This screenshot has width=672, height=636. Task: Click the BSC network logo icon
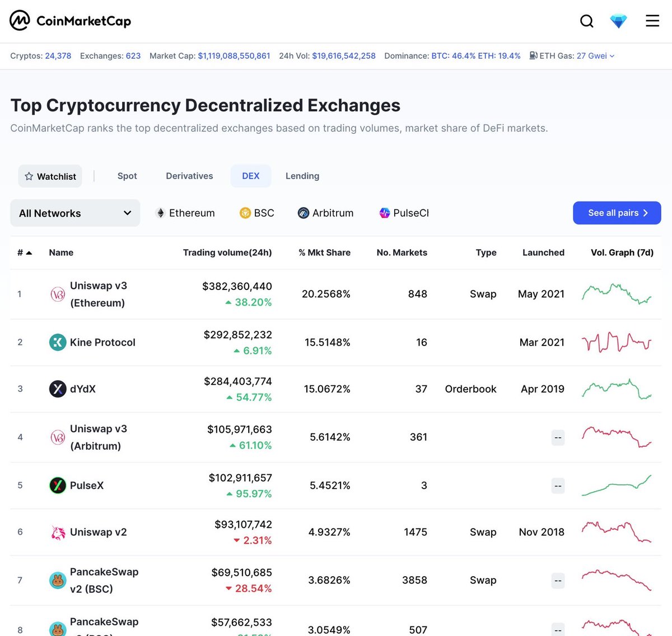[245, 213]
